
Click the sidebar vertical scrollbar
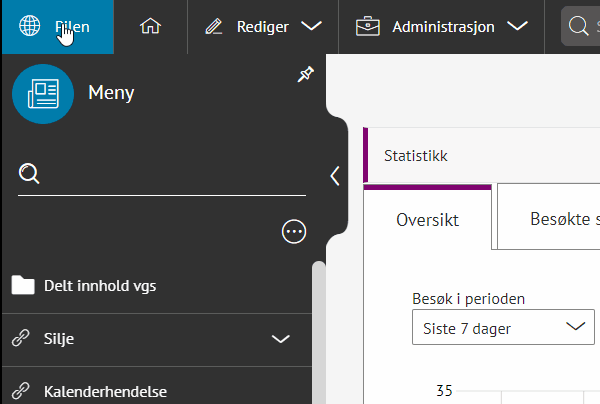pos(318,330)
